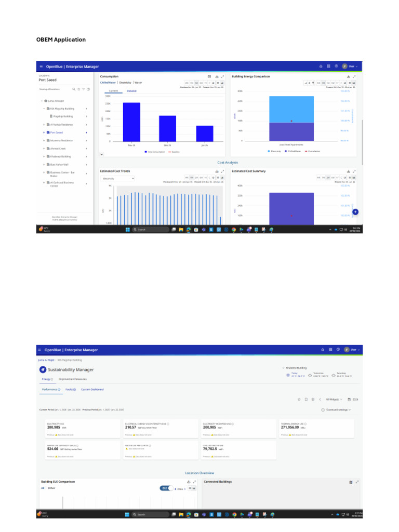399x532 pixels.
Task: Open map icon in Connected Buildings panel
Action: 351,482
